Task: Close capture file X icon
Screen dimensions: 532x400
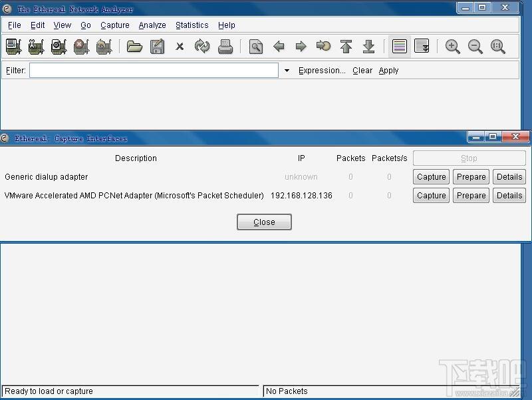Action: [180, 46]
